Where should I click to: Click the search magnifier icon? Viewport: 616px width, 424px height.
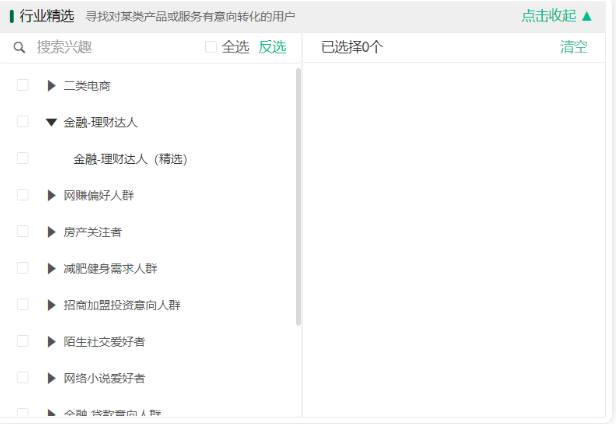point(19,48)
